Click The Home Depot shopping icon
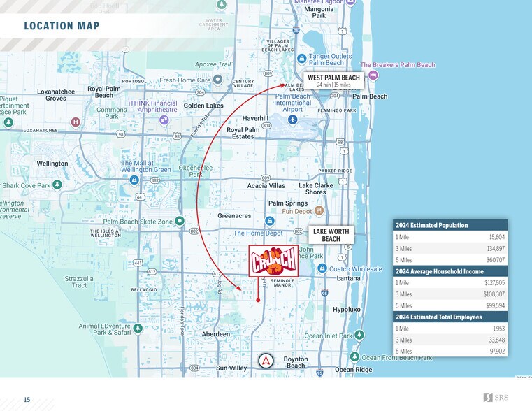The height and width of the screenshot is (411, 532). tap(270, 221)
